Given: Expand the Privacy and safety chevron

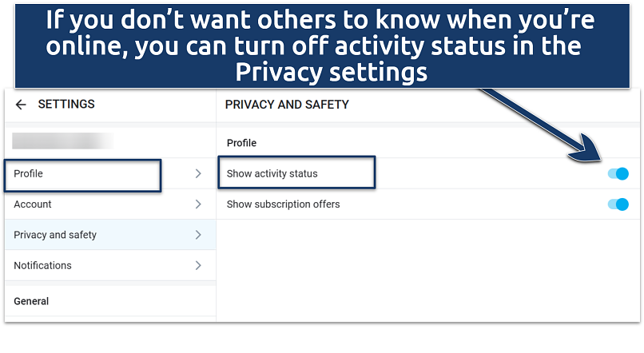Looking at the screenshot, I should [x=198, y=235].
